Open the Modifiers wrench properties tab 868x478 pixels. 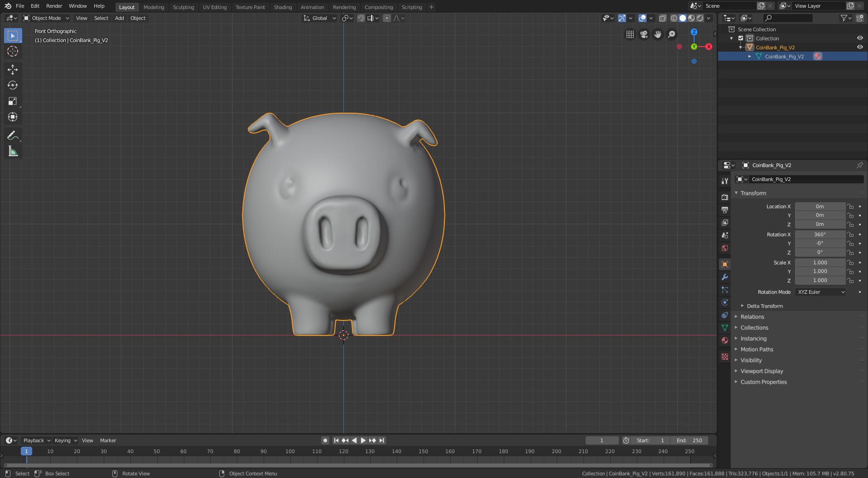[725, 277]
